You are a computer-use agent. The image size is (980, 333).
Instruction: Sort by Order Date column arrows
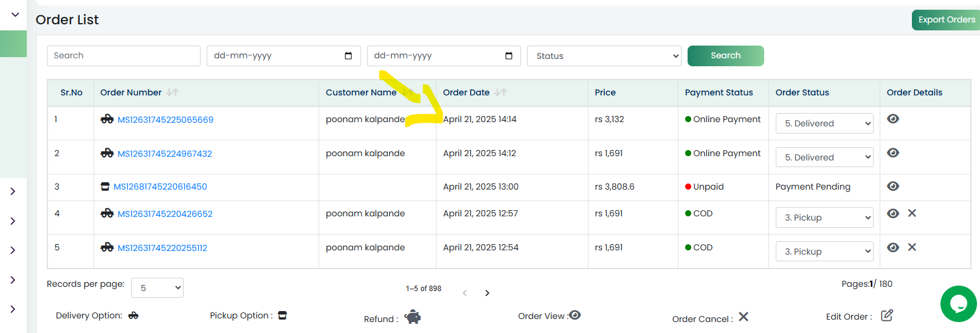500,92
